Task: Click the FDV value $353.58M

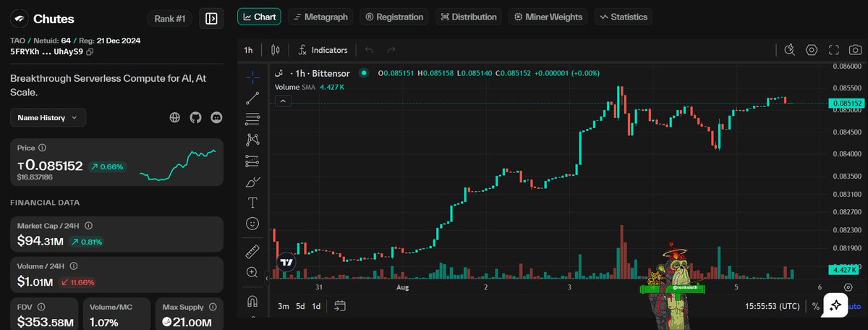Action: [46, 321]
